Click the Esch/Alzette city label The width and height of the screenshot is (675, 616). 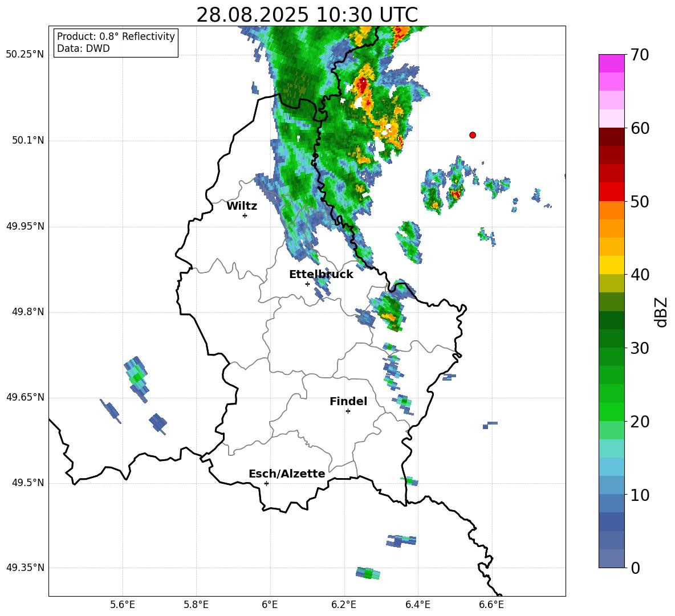[287, 474]
